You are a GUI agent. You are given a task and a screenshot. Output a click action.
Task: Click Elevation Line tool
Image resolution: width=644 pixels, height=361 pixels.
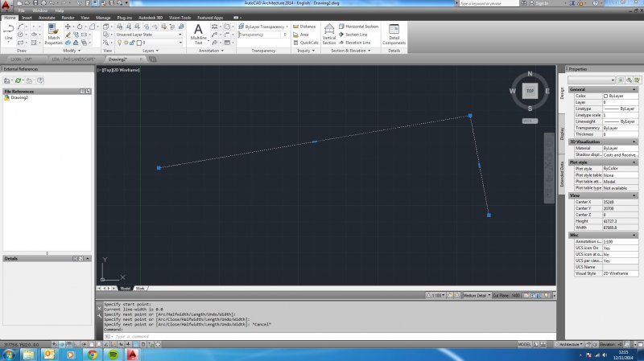(354, 43)
